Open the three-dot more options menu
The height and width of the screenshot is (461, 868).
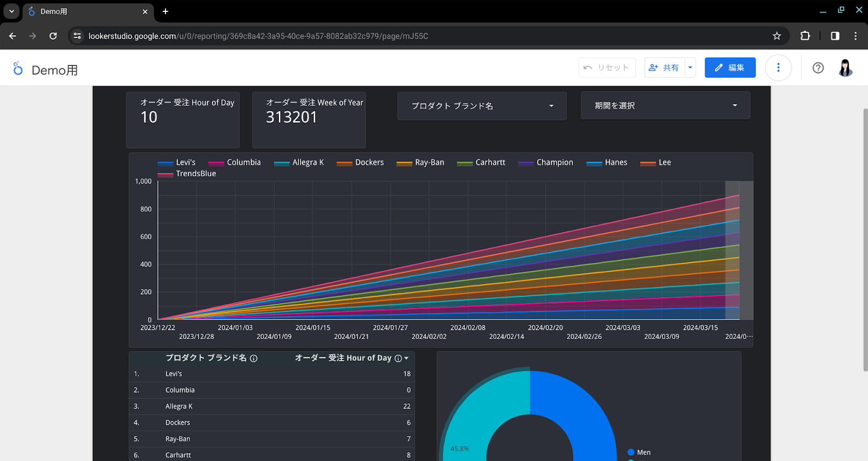coord(778,68)
